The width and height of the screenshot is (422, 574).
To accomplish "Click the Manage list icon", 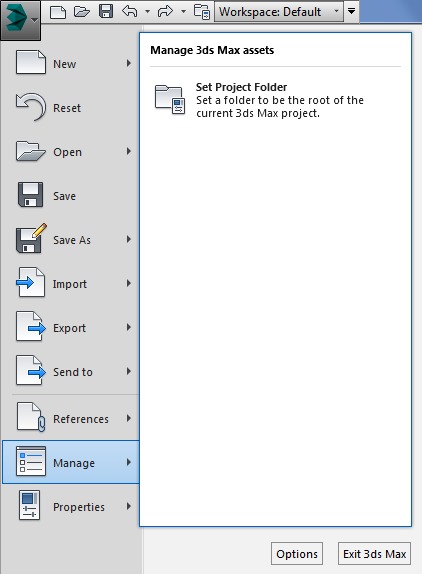I will click(x=31, y=461).
